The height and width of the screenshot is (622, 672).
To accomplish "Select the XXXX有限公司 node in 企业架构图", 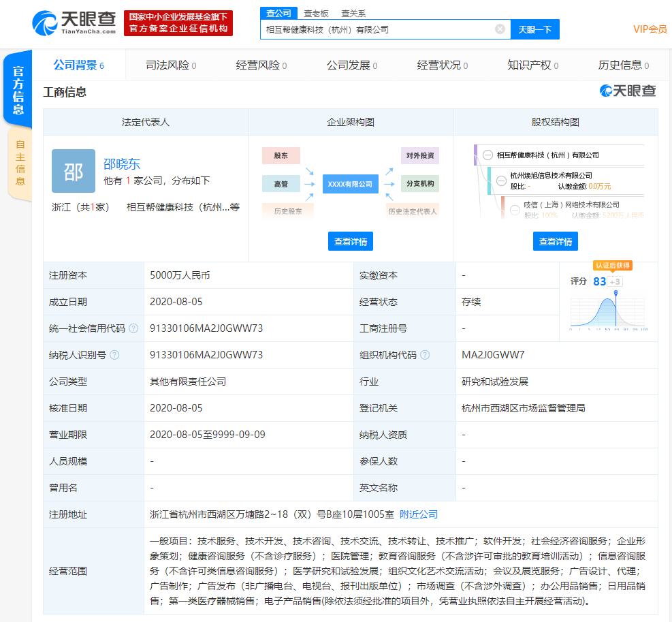I will pos(350,184).
